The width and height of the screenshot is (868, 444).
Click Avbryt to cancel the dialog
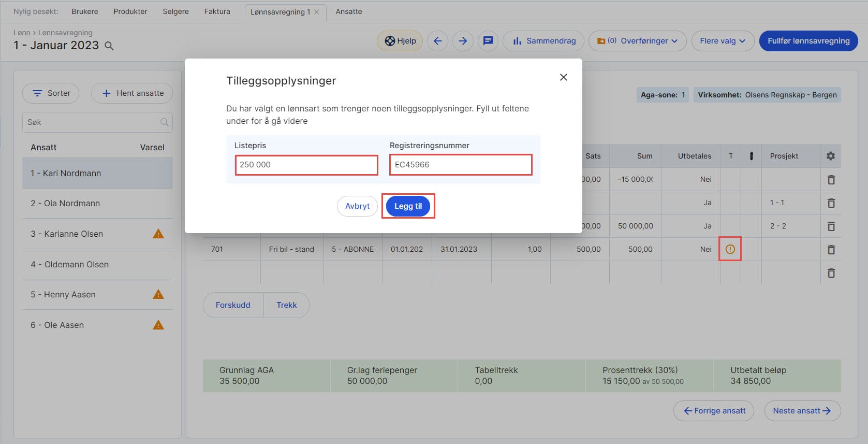click(357, 206)
